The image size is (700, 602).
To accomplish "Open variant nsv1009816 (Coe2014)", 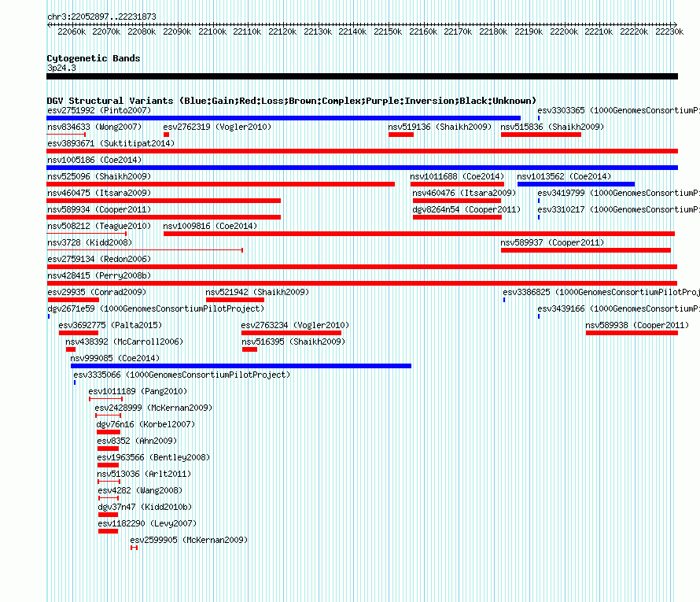I will click(210, 226).
